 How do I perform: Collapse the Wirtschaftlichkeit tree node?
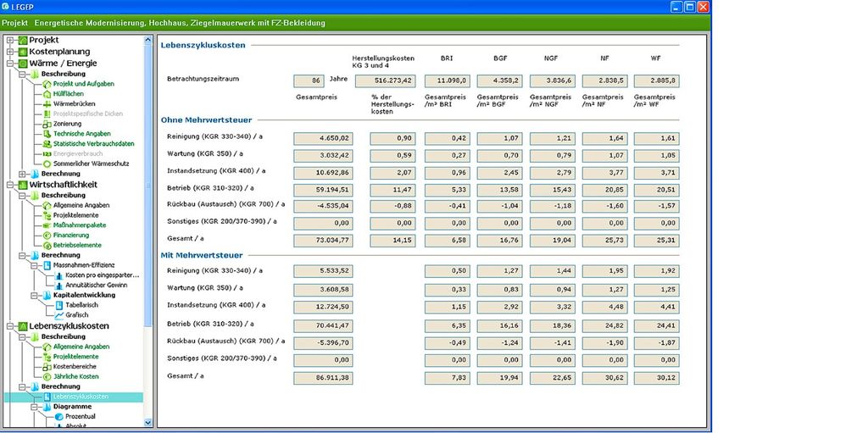coord(10,185)
